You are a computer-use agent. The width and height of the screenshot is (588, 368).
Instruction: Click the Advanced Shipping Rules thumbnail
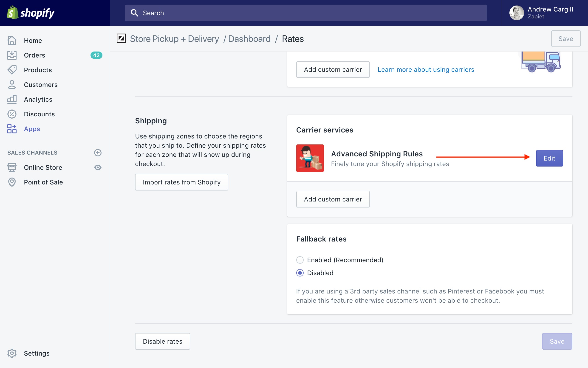[310, 158]
